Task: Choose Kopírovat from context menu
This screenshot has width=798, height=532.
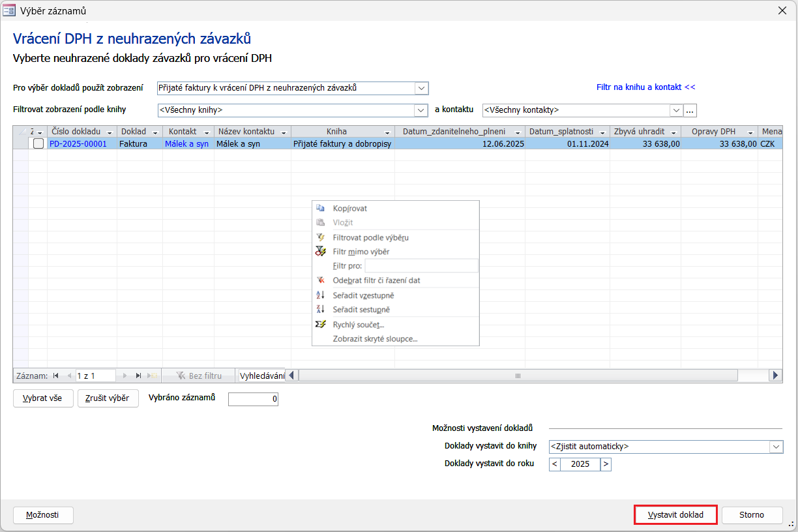Action: tap(396, 208)
